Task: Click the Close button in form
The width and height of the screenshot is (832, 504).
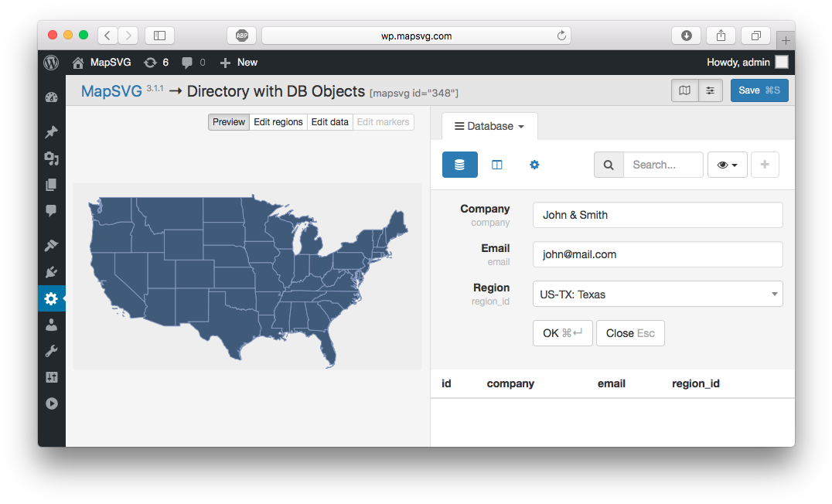Action: (629, 333)
